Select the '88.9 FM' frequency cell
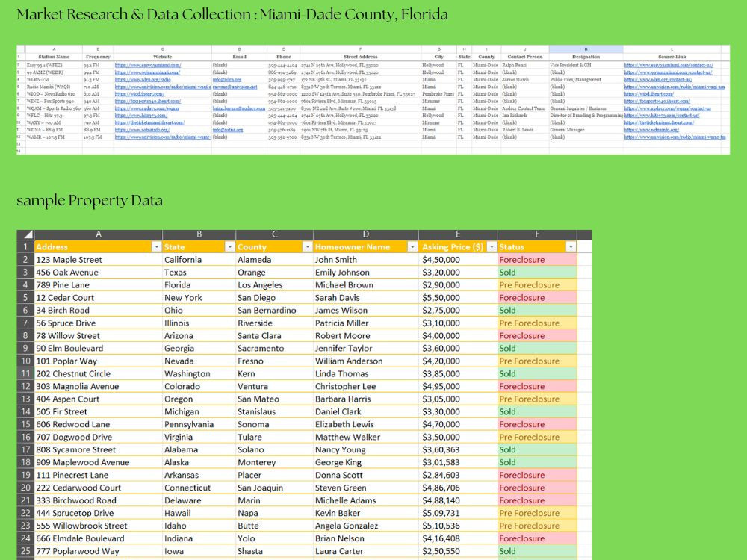The image size is (747, 560). tap(98, 129)
